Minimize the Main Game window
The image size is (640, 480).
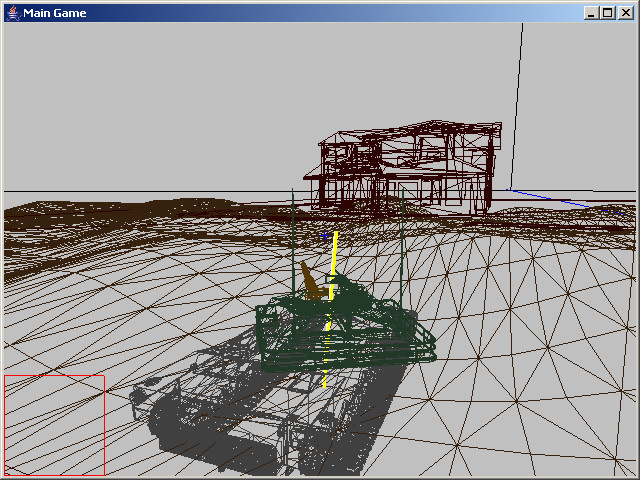pyautogui.click(x=590, y=13)
